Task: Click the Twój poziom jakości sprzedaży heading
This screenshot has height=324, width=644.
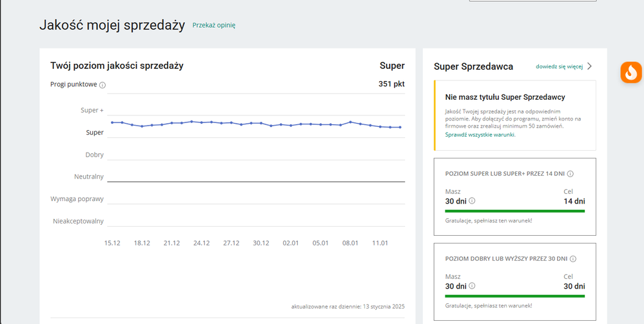Action: [117, 66]
